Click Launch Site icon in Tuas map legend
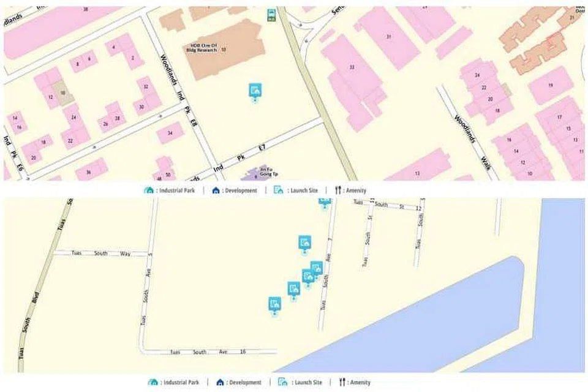Screen dimensions: 588x392 pyautogui.click(x=283, y=382)
